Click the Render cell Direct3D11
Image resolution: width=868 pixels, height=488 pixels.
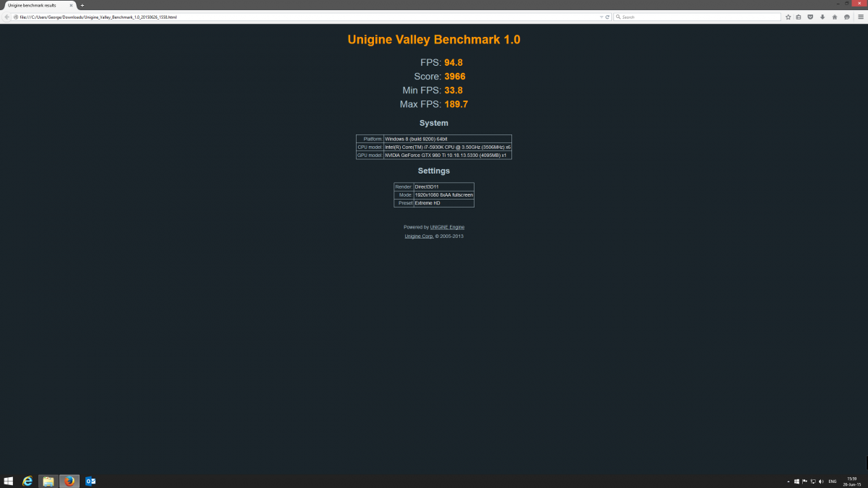[x=443, y=187]
